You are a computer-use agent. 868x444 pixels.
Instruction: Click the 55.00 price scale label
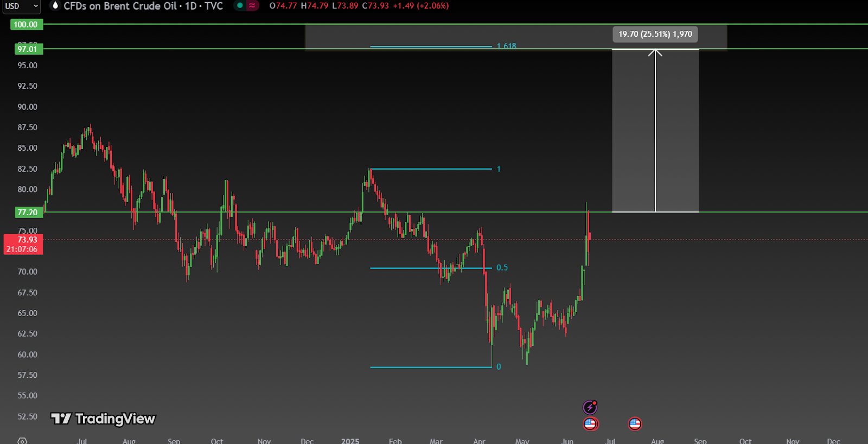(28, 396)
